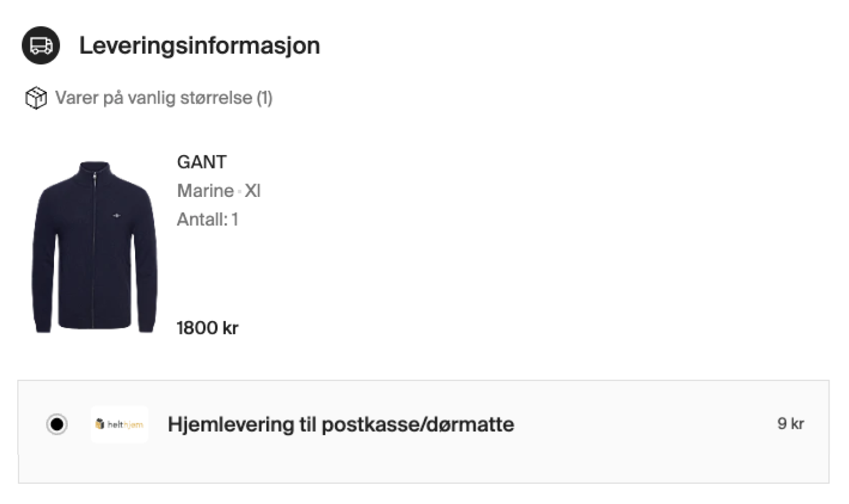Click the 'Marine' color text
Image resolution: width=849 pixels, height=504 pixels.
[x=205, y=191]
